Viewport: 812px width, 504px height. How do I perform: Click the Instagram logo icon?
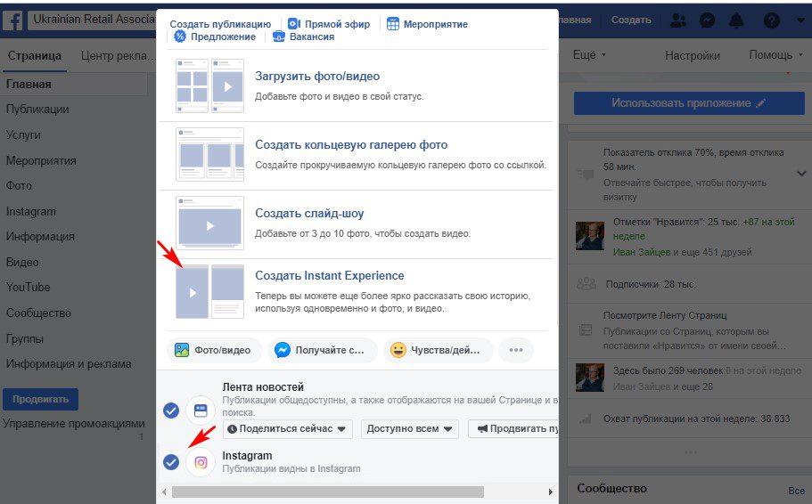coord(201,462)
